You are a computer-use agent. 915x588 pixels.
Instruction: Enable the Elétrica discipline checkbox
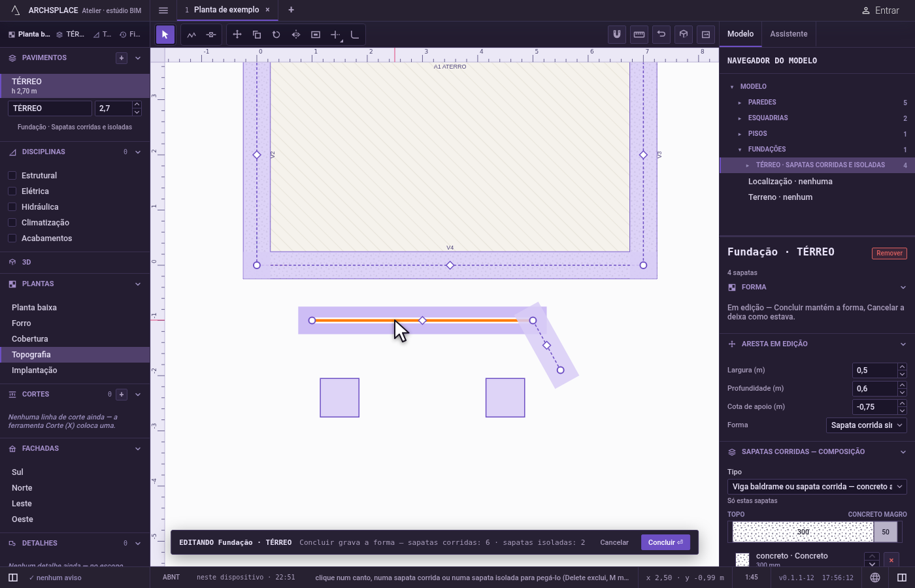tap(12, 191)
